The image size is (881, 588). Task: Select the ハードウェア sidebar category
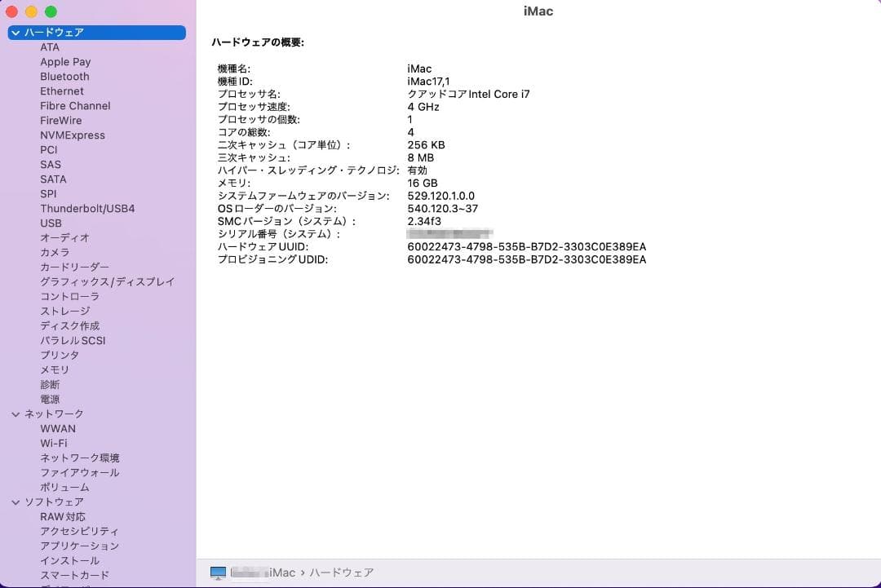click(96, 33)
